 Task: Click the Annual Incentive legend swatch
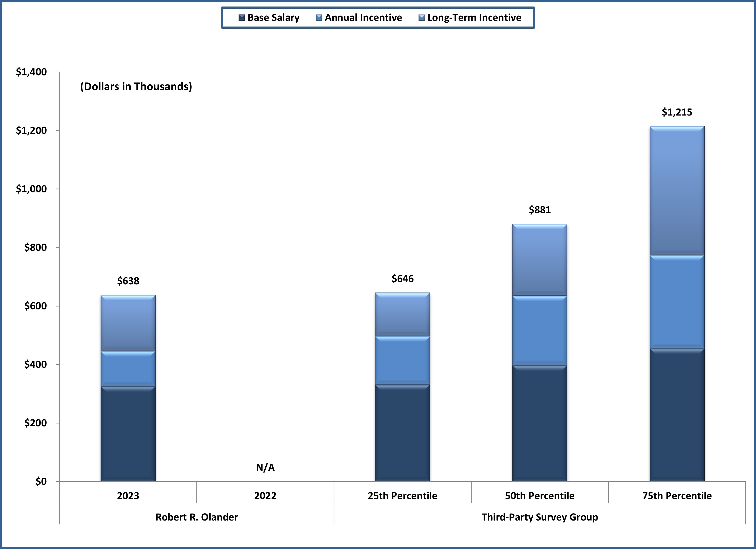[319, 18]
